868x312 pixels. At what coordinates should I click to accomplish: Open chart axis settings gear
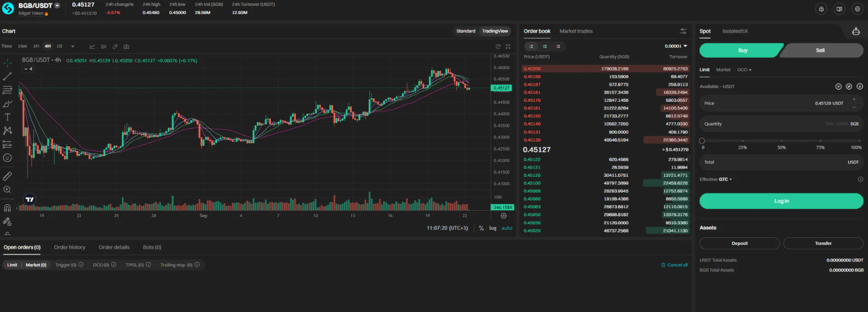click(x=504, y=216)
